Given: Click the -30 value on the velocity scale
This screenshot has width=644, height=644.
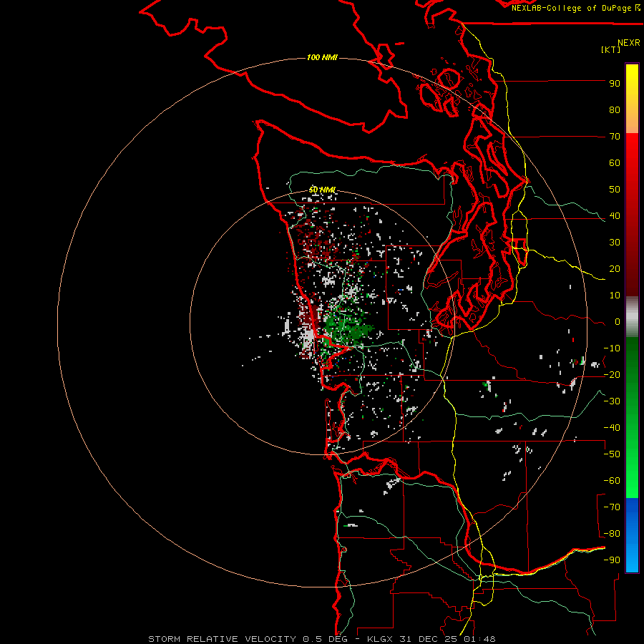Looking at the screenshot, I should point(612,401).
